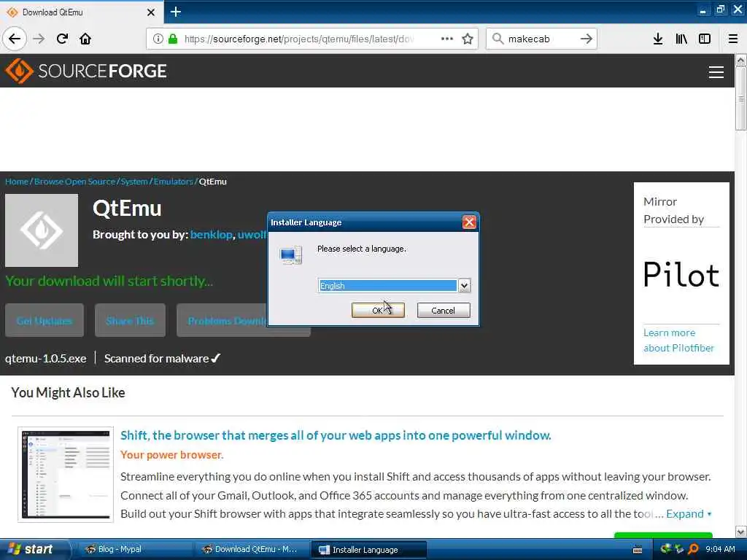Open the browser hamburger menu

click(733, 39)
